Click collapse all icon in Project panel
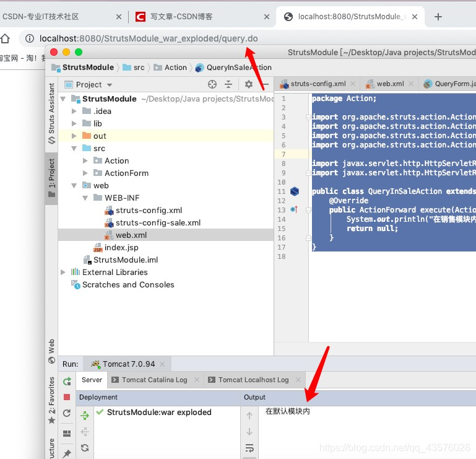Image resolution: width=476 pixels, height=459 pixels. [228, 84]
